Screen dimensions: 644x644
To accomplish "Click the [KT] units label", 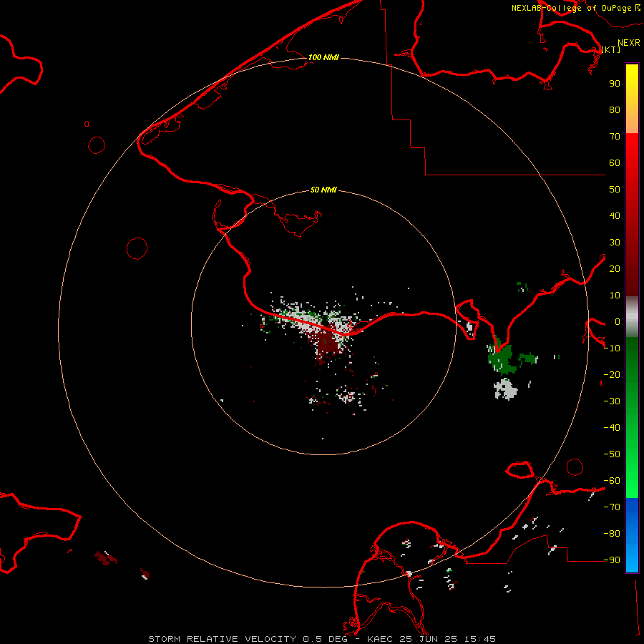I will coord(610,49).
